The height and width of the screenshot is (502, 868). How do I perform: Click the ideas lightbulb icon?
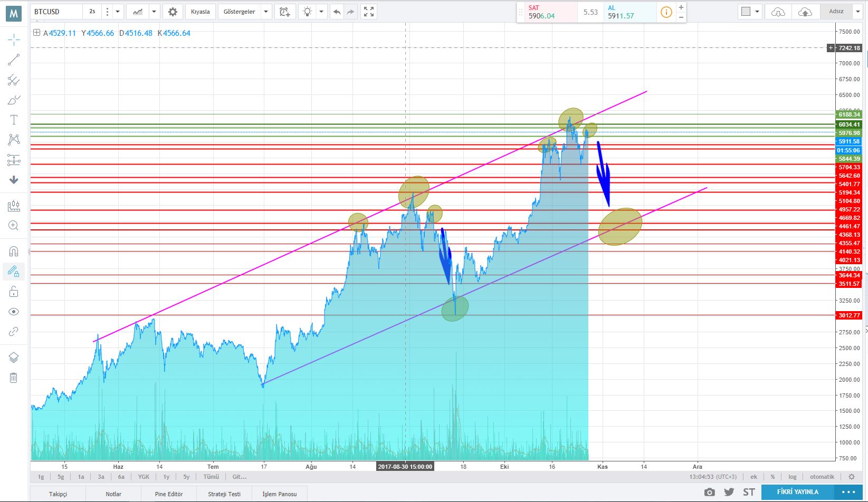308,12
